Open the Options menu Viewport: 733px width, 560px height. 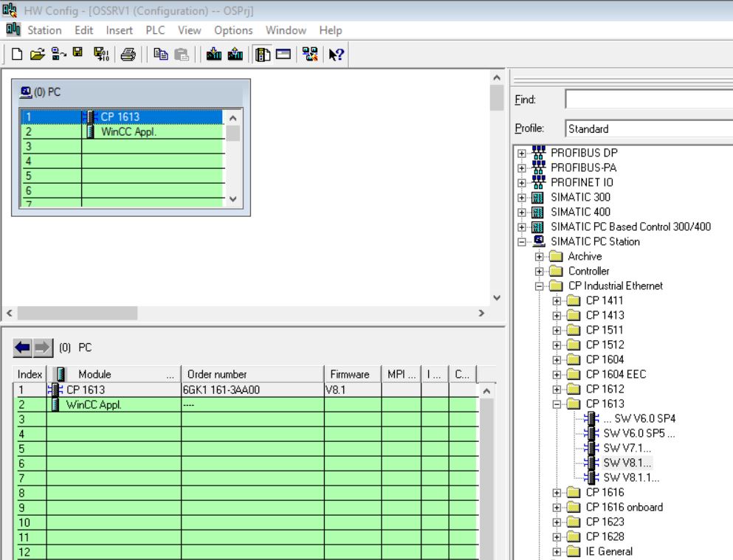pos(233,30)
